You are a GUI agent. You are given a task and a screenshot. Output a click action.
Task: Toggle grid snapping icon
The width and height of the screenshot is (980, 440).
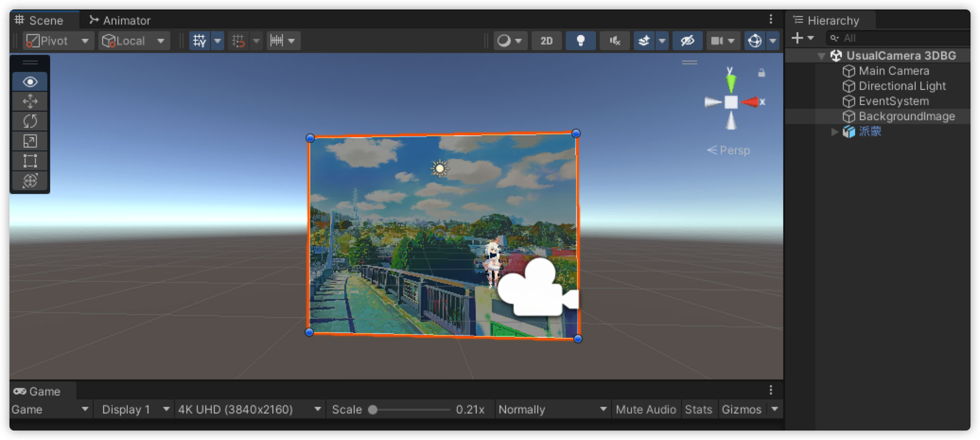pos(238,41)
